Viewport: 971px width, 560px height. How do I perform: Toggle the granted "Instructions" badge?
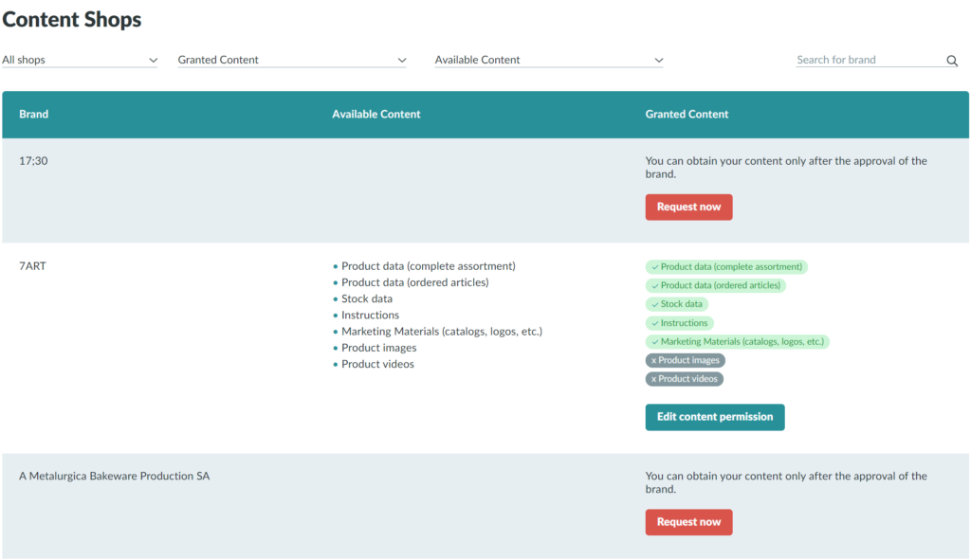click(x=679, y=322)
